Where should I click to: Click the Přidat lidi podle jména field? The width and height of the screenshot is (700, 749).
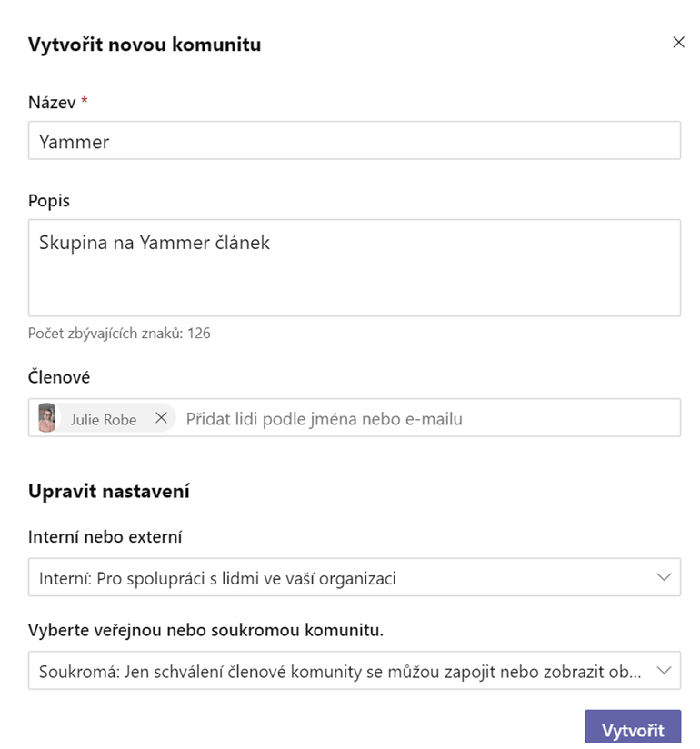coord(427,419)
